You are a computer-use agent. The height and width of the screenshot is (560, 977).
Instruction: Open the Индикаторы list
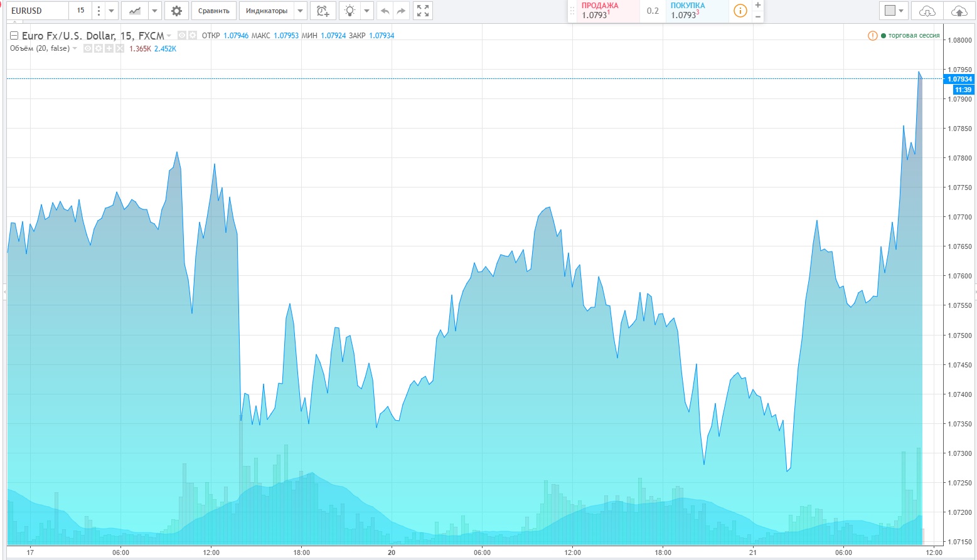tap(267, 11)
